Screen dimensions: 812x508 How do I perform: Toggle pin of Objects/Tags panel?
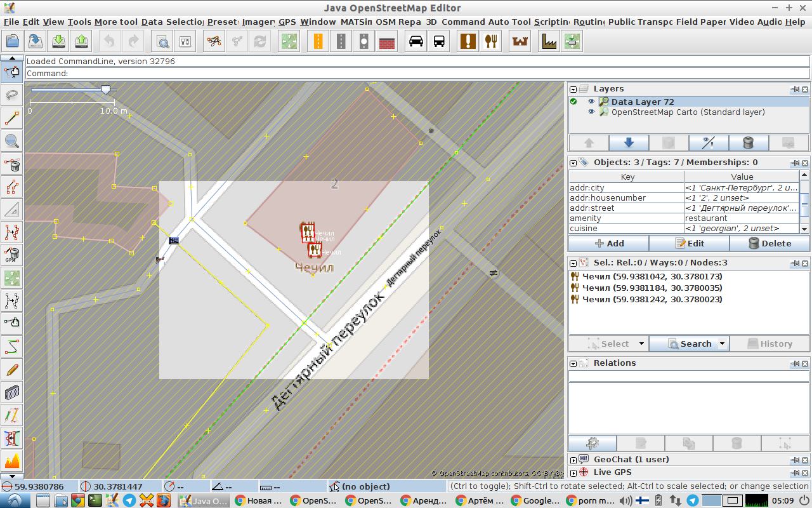pos(794,163)
